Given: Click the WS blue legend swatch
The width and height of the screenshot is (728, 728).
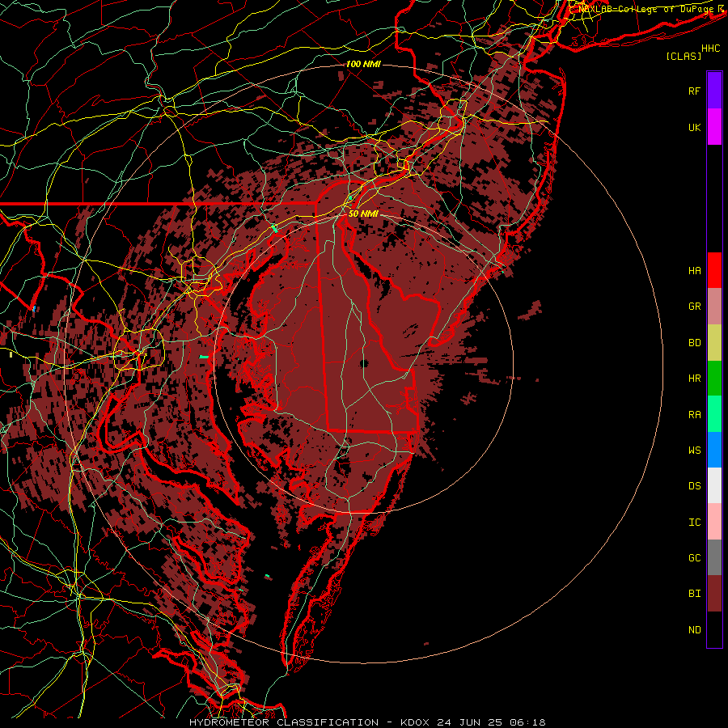Looking at the screenshot, I should 714,450.
